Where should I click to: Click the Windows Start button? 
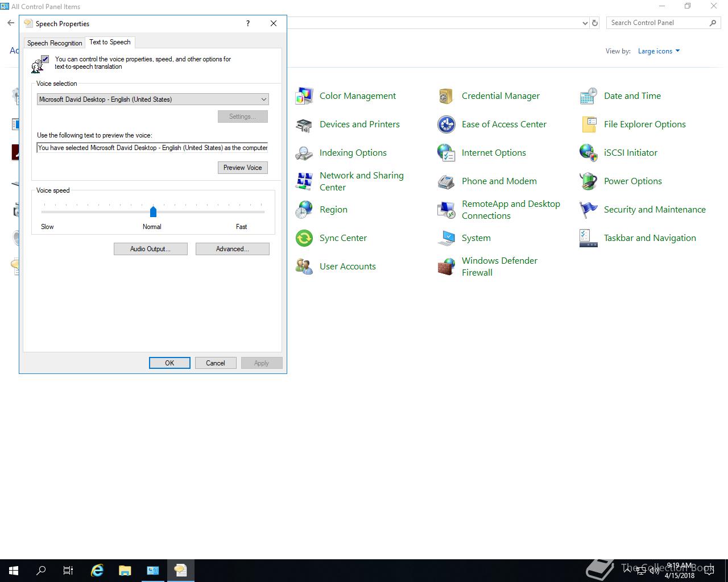pos(14,571)
